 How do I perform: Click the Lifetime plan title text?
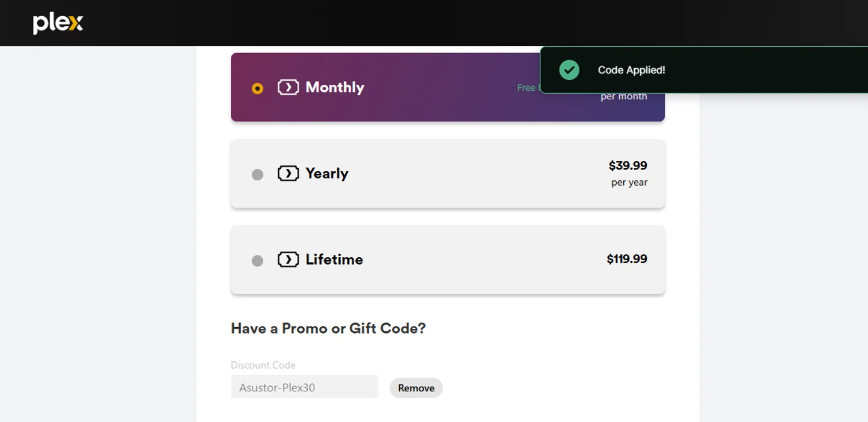point(334,260)
